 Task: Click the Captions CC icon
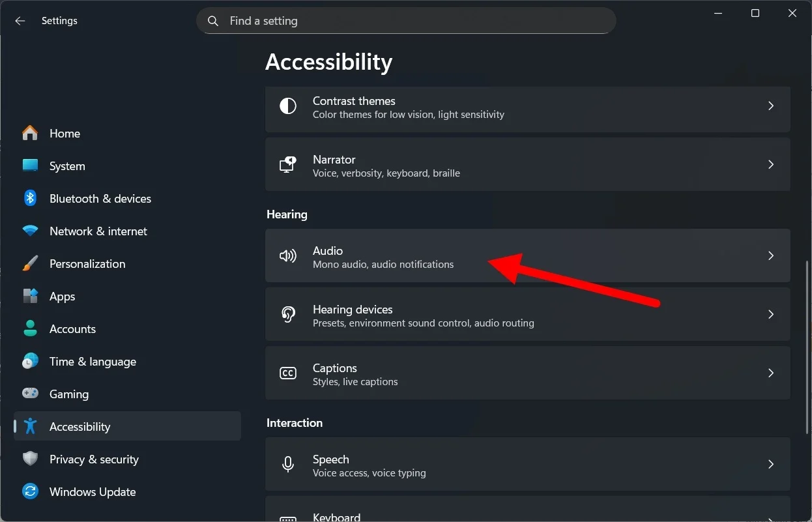pos(287,373)
